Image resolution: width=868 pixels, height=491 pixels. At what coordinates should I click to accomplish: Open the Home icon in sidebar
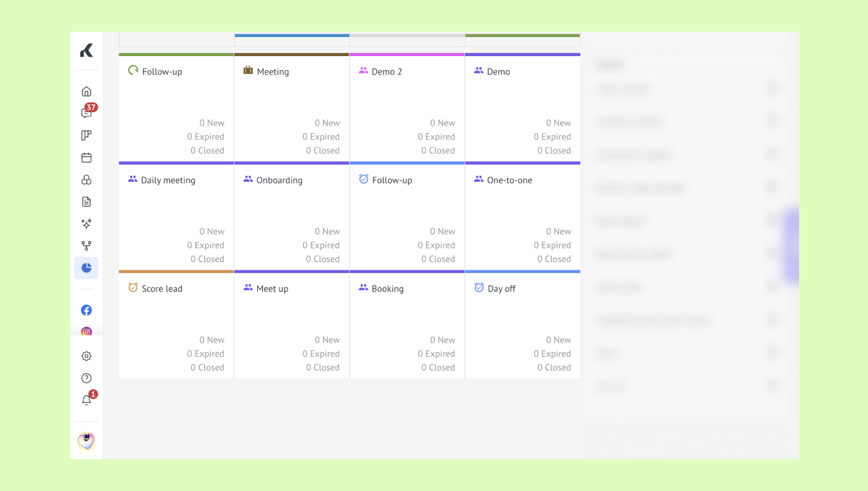coord(86,91)
